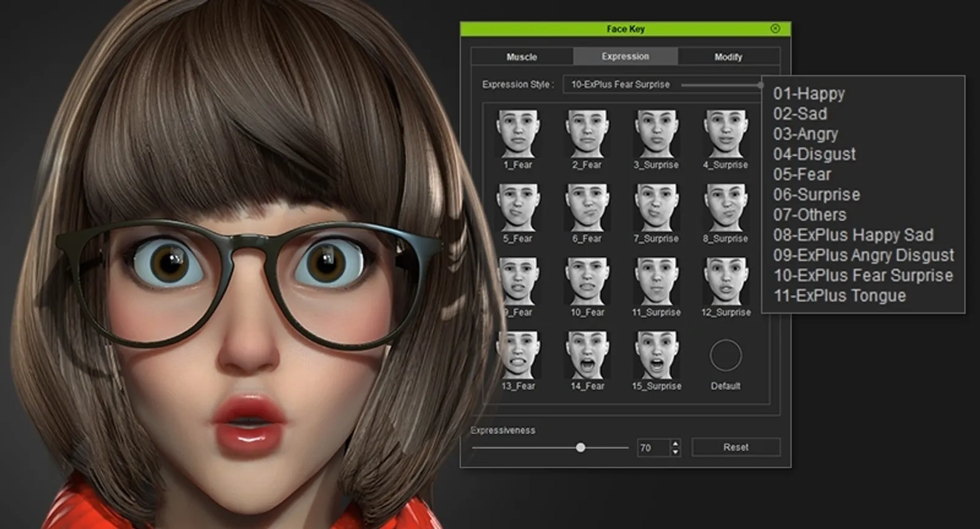Choose 01-Happy from the style list
The image size is (980, 529).
[809, 94]
